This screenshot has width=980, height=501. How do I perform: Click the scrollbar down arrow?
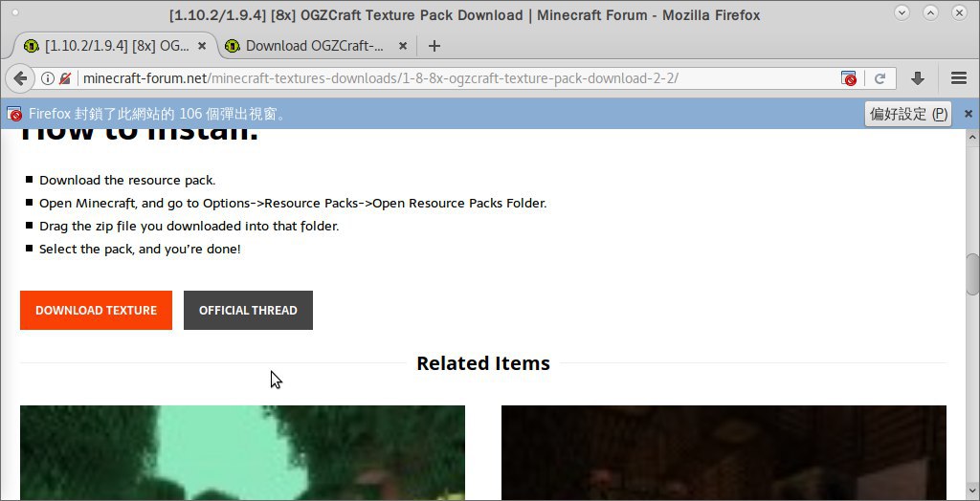(972, 490)
